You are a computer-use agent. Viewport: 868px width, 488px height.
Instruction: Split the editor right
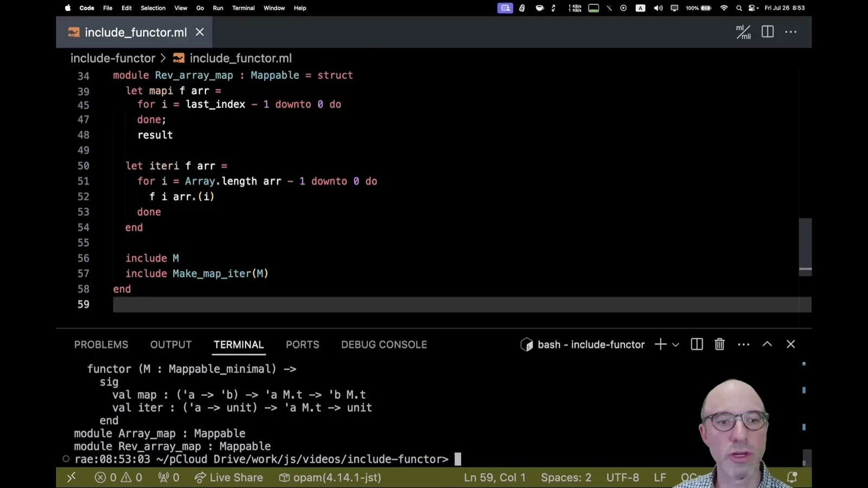(768, 32)
